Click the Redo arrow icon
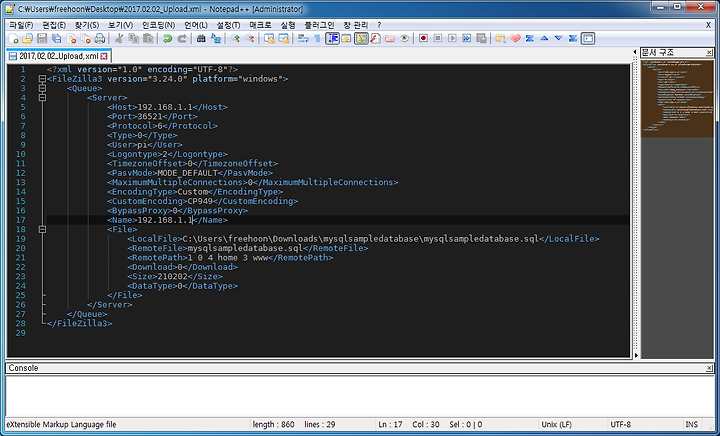 click(x=182, y=39)
